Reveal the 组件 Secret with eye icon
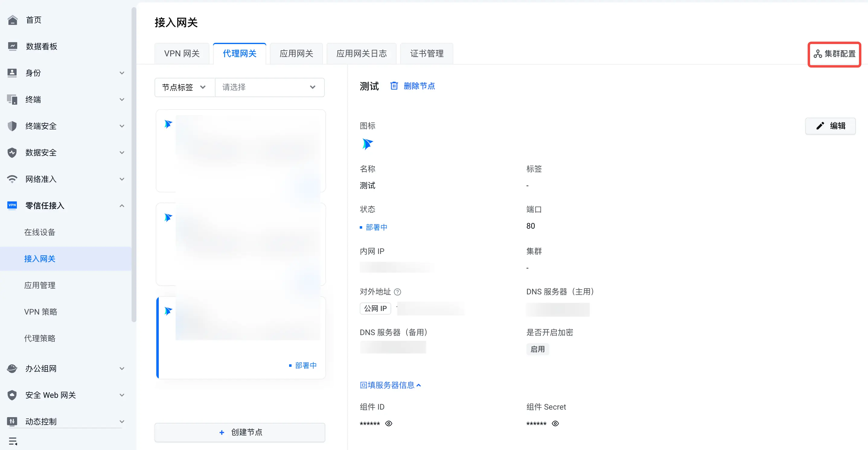This screenshot has height=450, width=868. click(555, 423)
